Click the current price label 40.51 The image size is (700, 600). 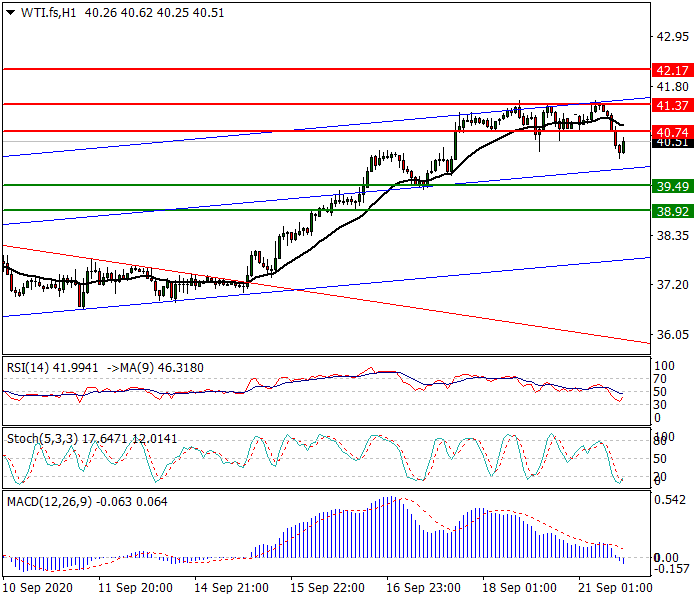click(x=672, y=143)
